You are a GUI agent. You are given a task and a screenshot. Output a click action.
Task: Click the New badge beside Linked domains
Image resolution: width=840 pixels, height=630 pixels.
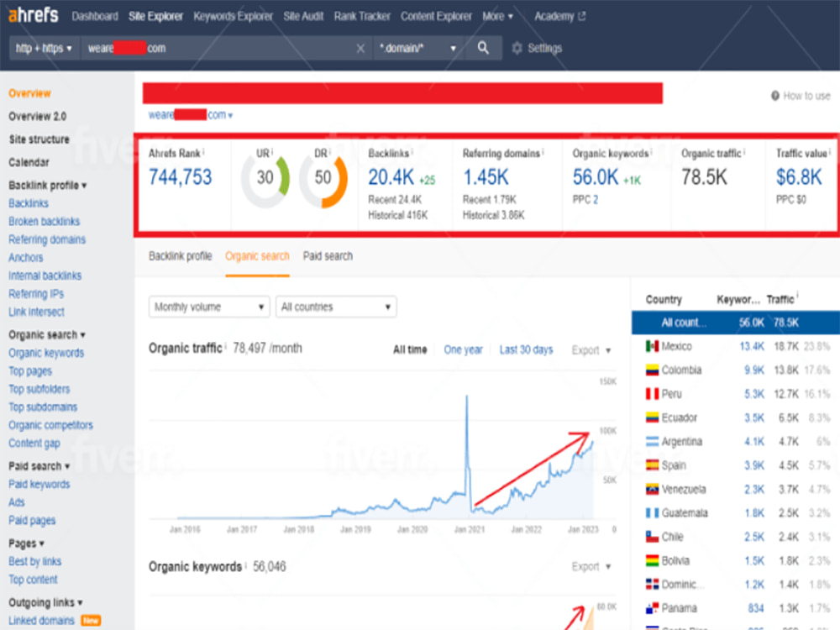91,621
